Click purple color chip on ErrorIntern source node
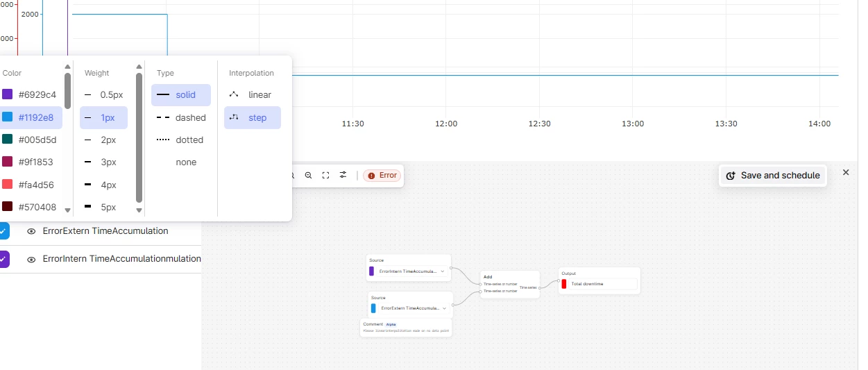868x370 pixels. click(x=372, y=271)
